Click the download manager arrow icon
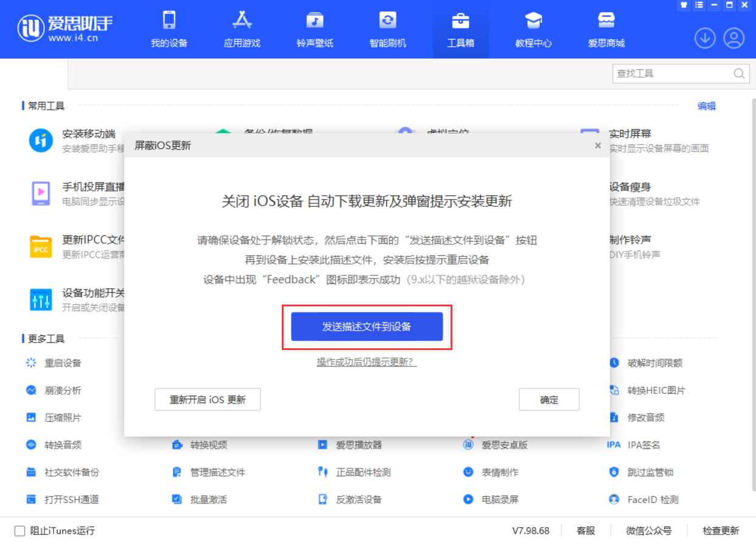 point(704,38)
